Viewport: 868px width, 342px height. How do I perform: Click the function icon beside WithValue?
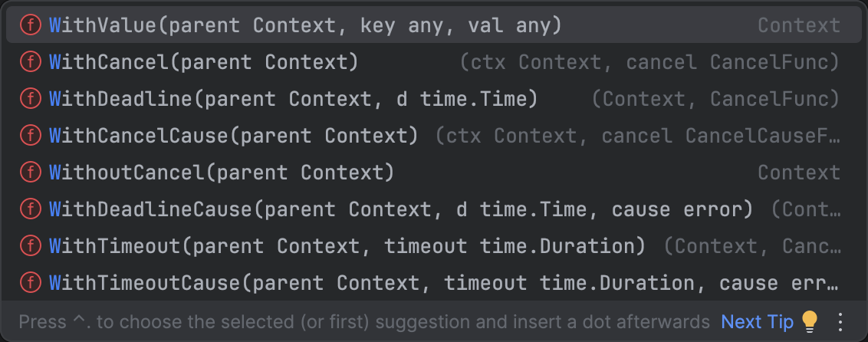pos(30,25)
